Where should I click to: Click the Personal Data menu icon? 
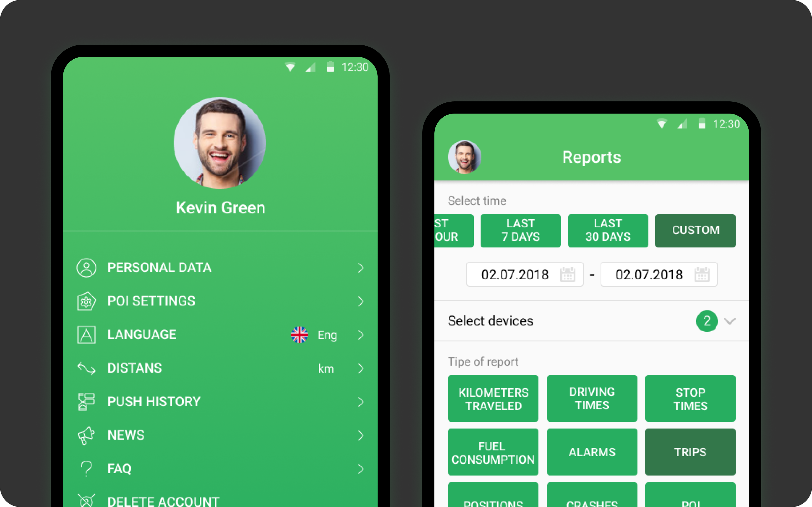[x=87, y=267]
